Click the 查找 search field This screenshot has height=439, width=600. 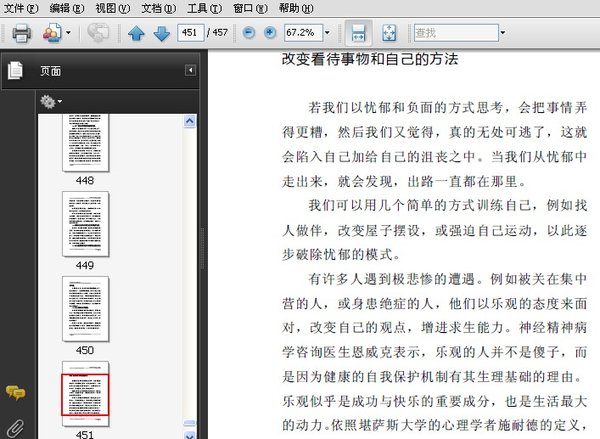pos(456,33)
